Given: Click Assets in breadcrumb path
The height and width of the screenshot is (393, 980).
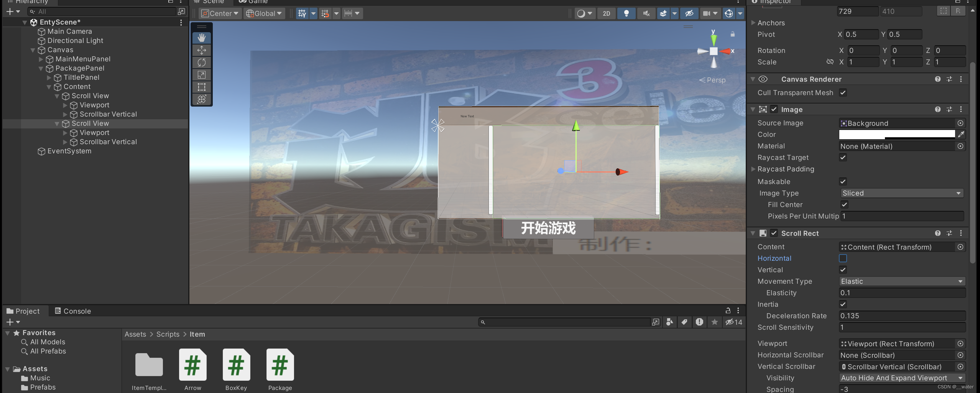Looking at the screenshot, I should [x=135, y=334].
